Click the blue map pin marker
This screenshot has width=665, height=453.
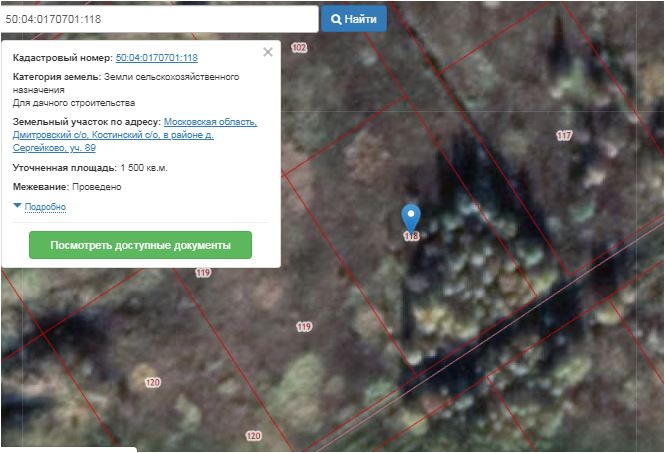click(x=410, y=216)
